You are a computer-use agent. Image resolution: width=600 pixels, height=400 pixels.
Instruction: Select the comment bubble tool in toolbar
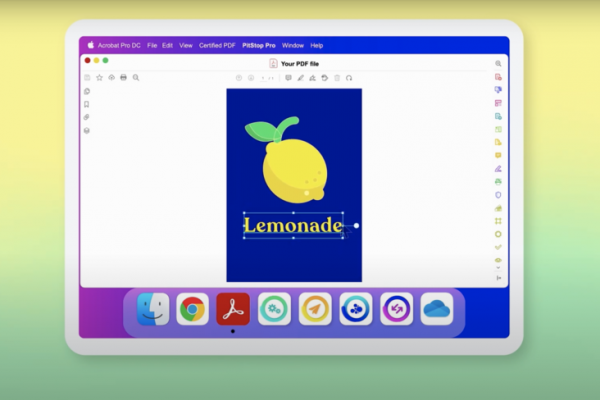point(288,77)
